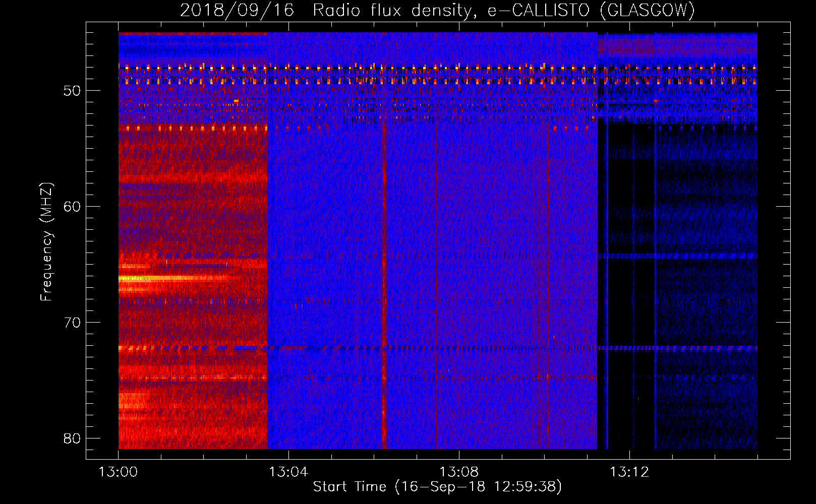Viewport: 816px width, 504px height.
Task: Click the 50 frequency tick label
Action: (73, 91)
